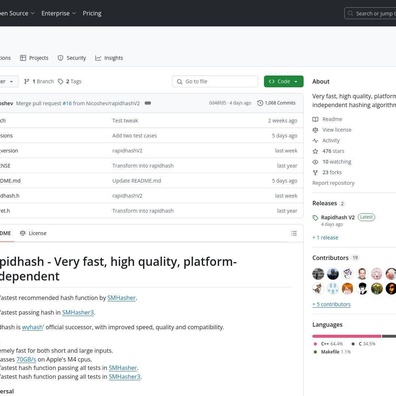Click the magnifier icon in Go to file
The image size is (396, 396).
tap(180, 81)
